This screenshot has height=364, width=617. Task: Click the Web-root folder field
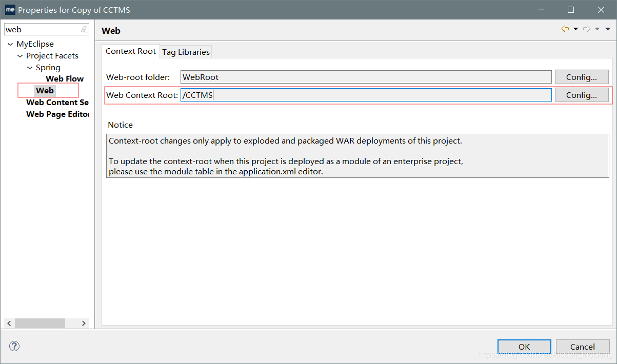click(x=366, y=77)
